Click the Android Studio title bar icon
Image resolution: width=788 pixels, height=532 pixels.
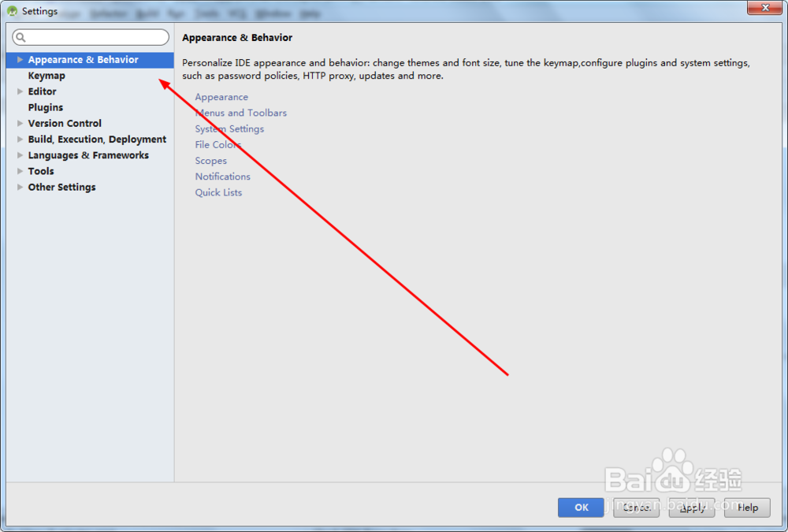click(x=12, y=10)
